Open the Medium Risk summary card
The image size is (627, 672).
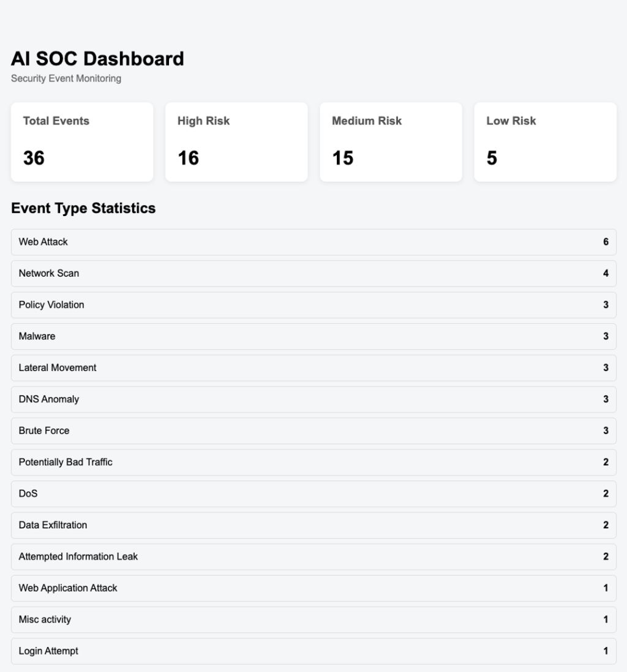(x=391, y=142)
